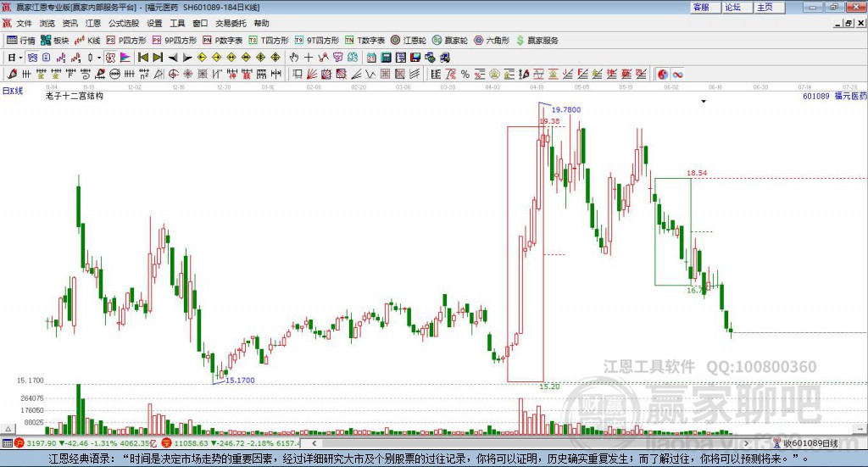Select the red pencil drawing tool
868x467 pixels.
pyautogui.click(x=12, y=74)
